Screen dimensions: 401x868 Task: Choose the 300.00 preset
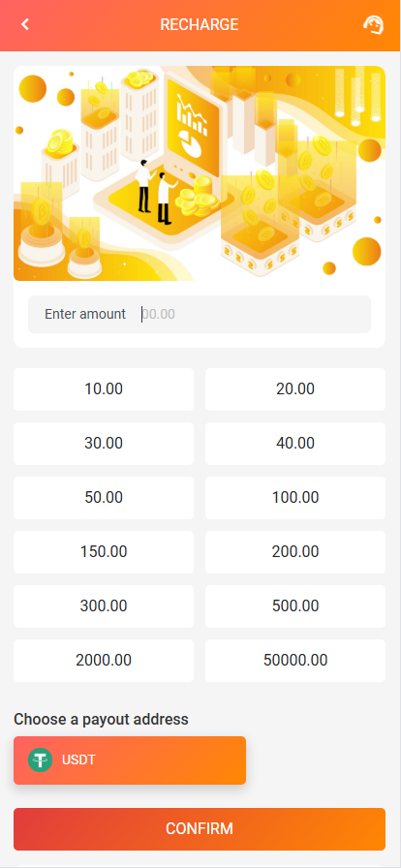tap(104, 606)
